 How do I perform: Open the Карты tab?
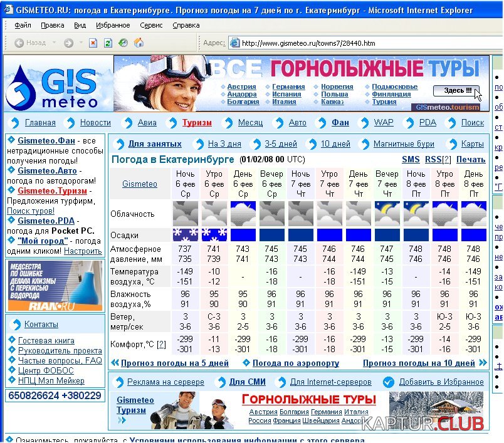point(472,144)
